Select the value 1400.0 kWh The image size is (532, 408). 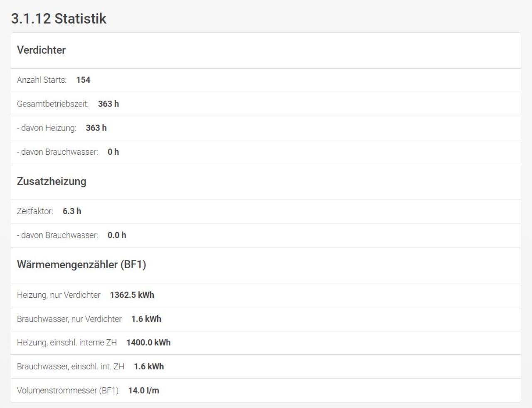coord(149,342)
